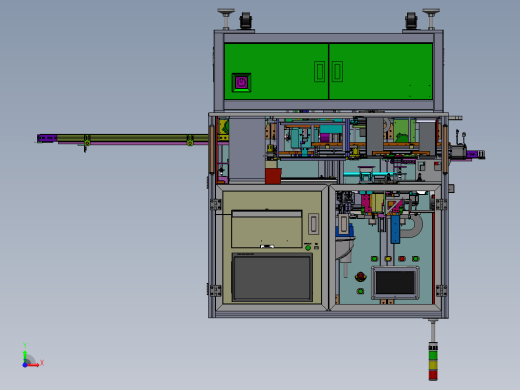Select the dark red bin inside the machine
This screenshot has height=390, width=520.
coord(273,176)
